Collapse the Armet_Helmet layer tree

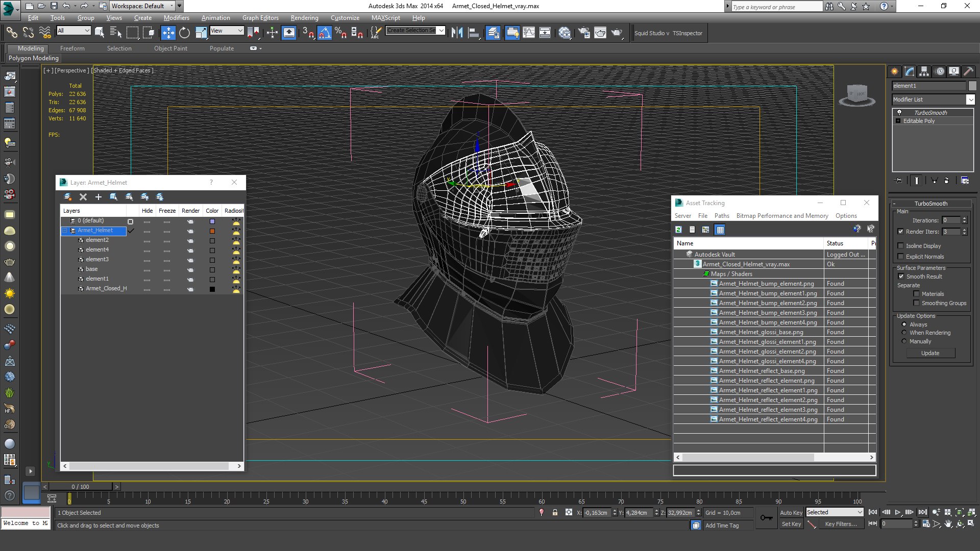pos(65,231)
